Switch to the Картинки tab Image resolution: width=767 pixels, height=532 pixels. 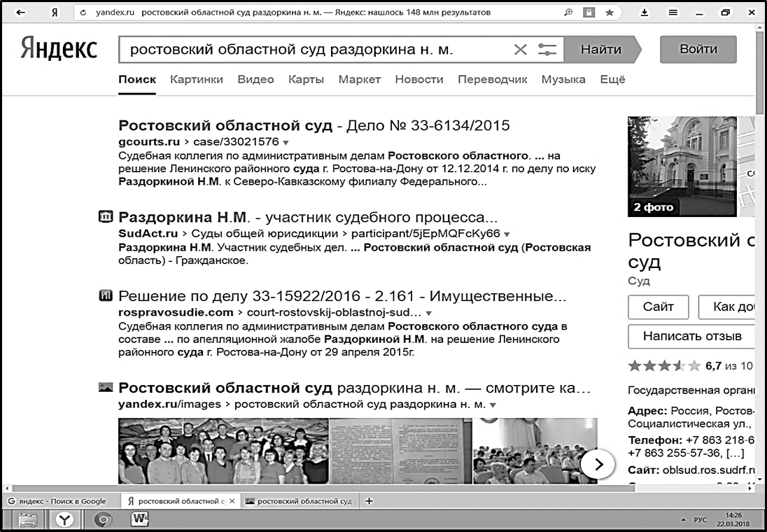tap(197, 79)
